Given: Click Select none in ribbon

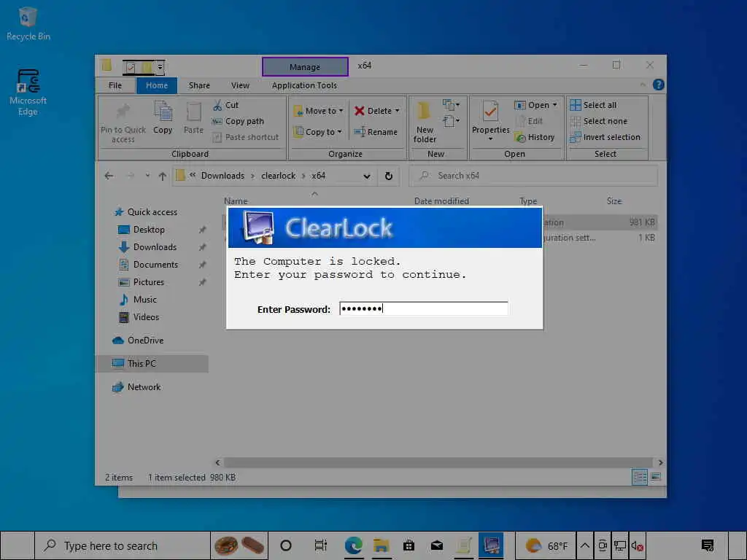Looking at the screenshot, I should tap(598, 121).
